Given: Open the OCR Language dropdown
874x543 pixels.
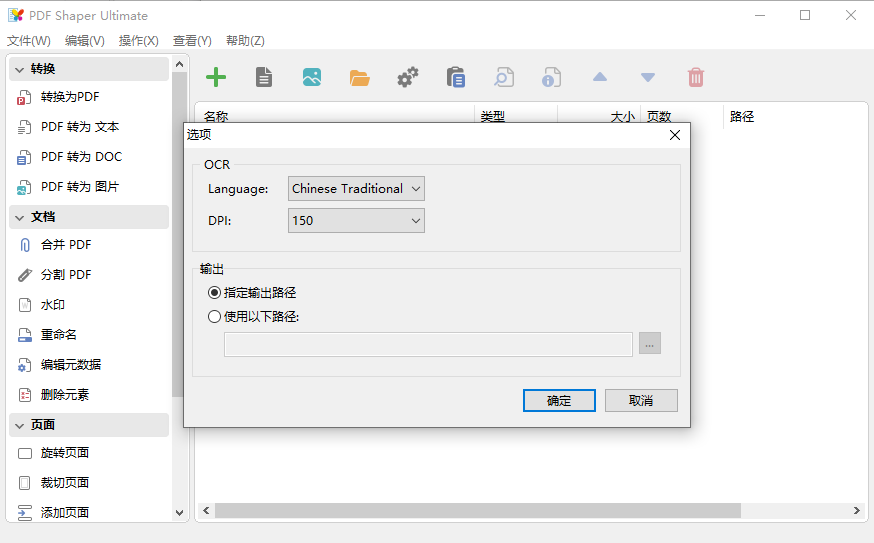Looking at the screenshot, I should (356, 188).
